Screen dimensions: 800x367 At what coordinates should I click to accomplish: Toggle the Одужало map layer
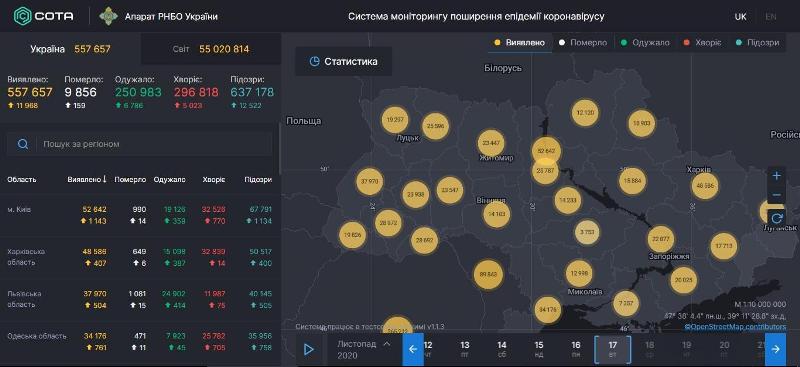[645, 43]
